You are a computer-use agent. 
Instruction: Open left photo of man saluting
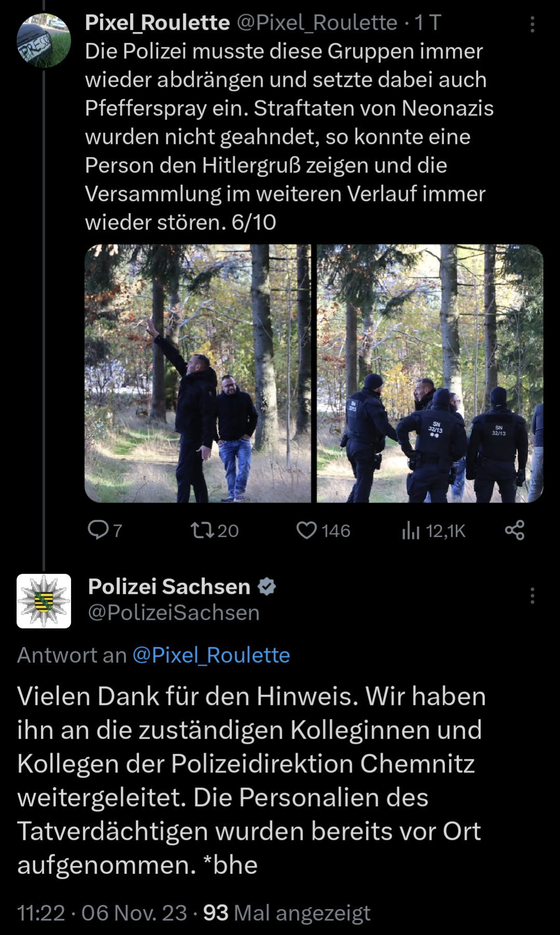coord(198,373)
